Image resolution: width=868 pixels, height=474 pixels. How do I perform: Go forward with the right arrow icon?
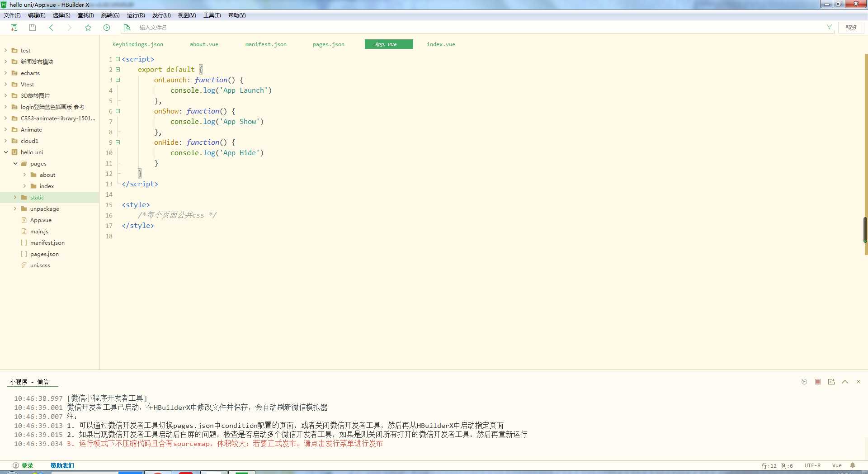tap(69, 28)
